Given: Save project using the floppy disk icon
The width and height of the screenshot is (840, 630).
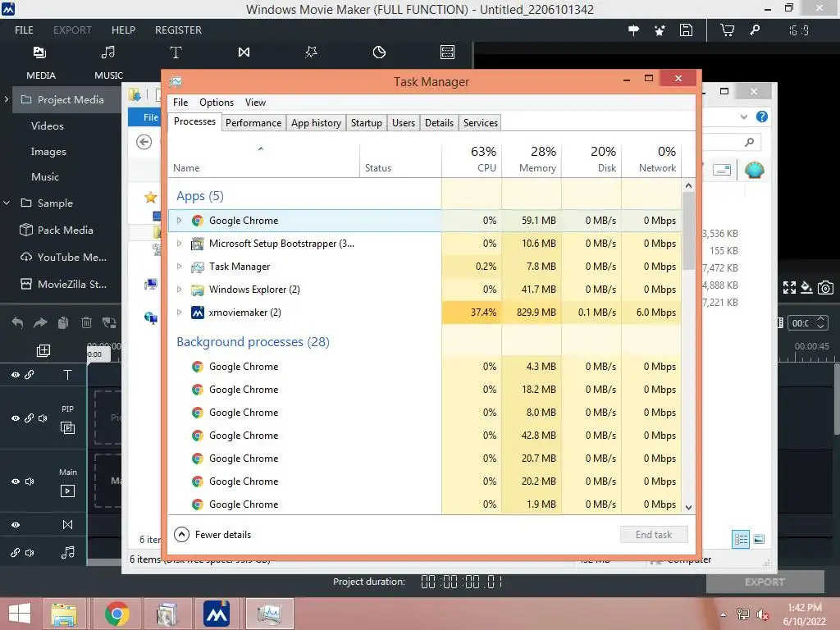Looking at the screenshot, I should (x=687, y=30).
